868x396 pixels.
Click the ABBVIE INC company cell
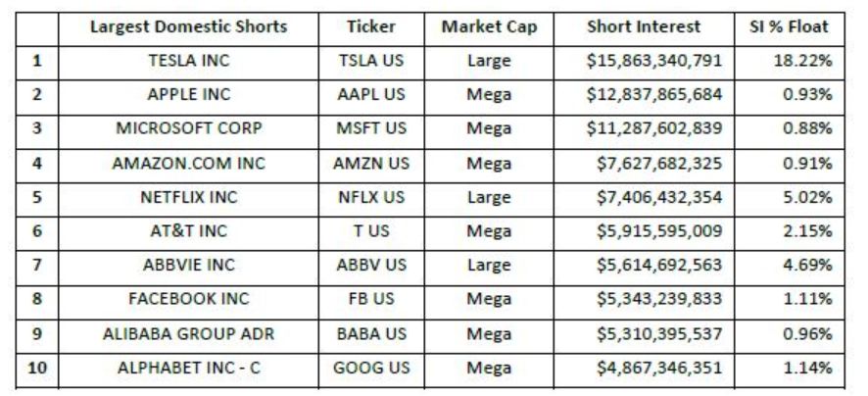tap(188, 266)
